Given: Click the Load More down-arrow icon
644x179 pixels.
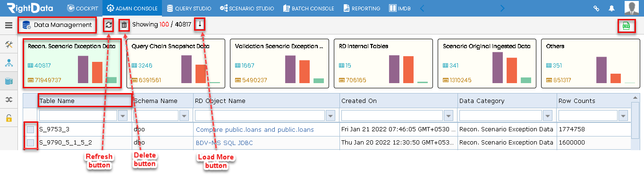Looking at the screenshot, I should pyautogui.click(x=200, y=25).
